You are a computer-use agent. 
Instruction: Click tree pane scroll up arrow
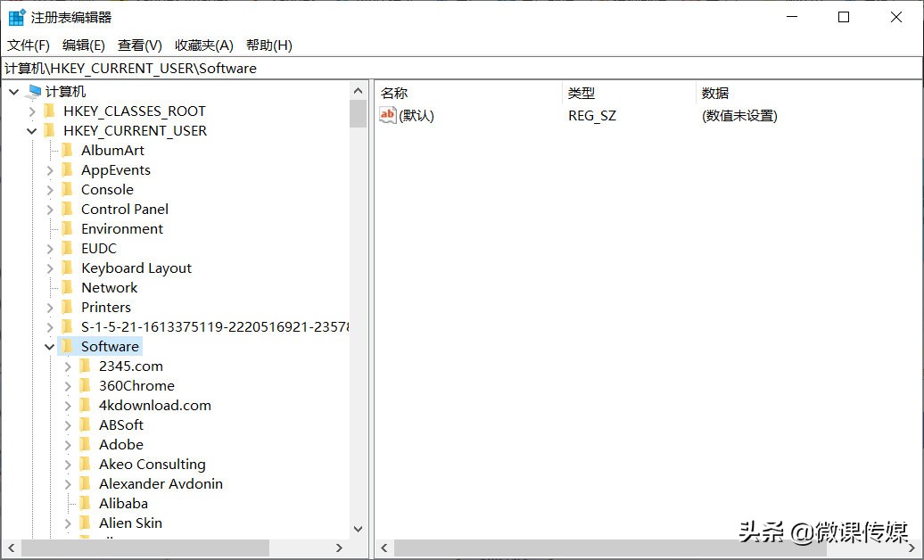[358, 91]
